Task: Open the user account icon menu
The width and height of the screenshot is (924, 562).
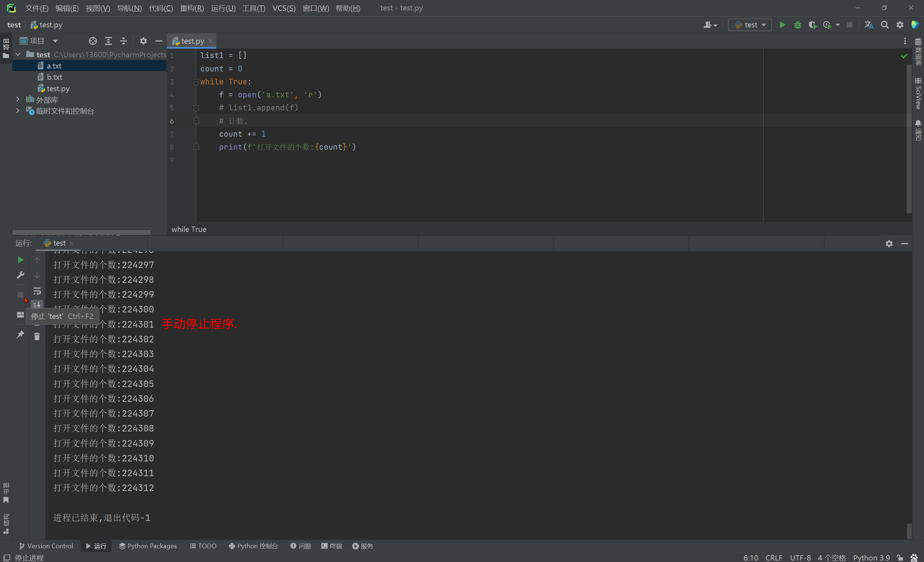Action: [710, 25]
